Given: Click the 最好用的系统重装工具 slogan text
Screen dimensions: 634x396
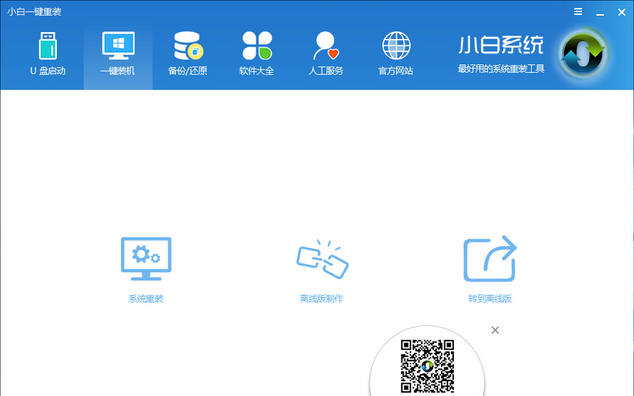Looking at the screenshot, I should [x=501, y=69].
